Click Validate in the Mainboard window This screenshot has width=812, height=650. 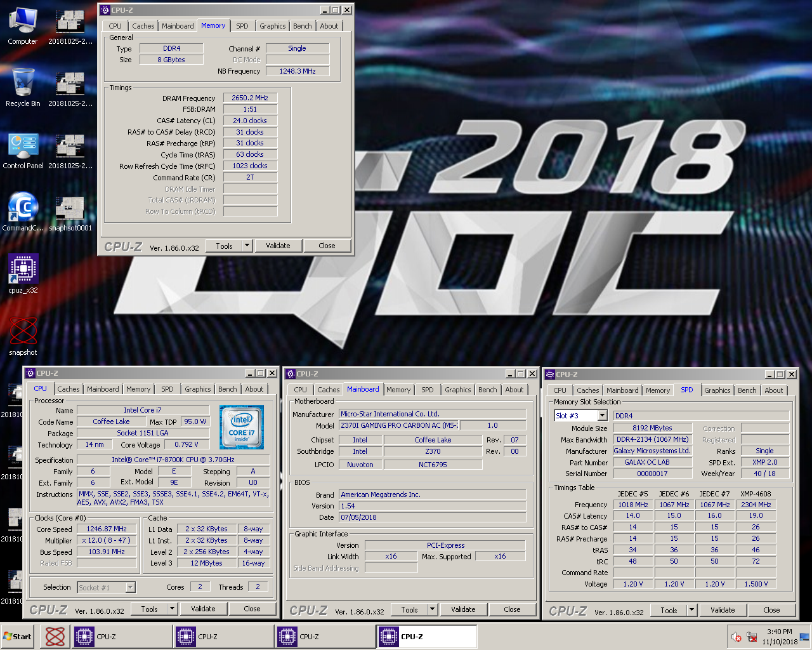coord(463,609)
